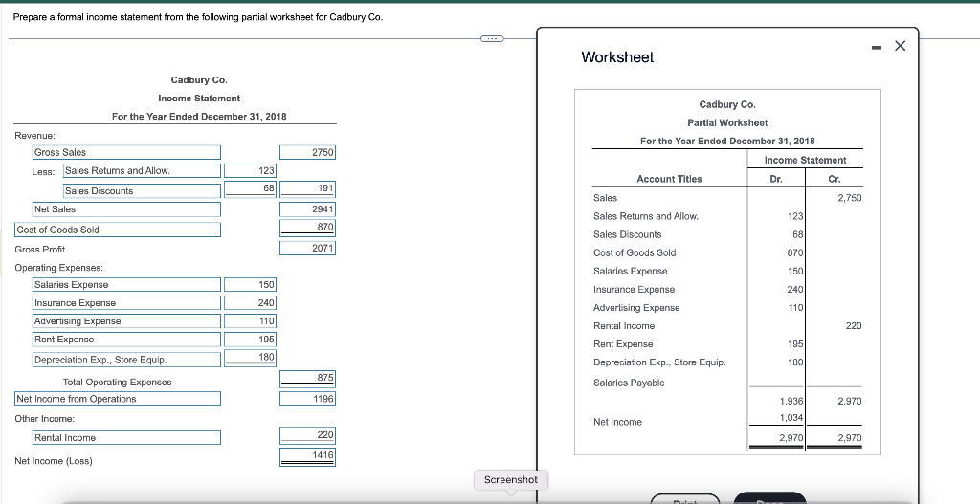Click the Gross Profit label
Image resolution: width=980 pixels, height=504 pixels.
pos(39,250)
